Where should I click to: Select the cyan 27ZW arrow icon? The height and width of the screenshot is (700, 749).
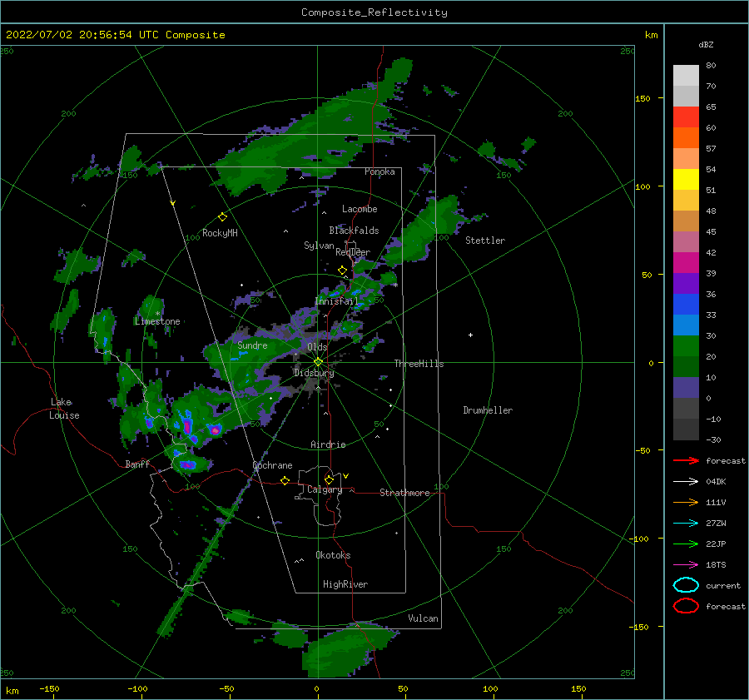tap(686, 524)
